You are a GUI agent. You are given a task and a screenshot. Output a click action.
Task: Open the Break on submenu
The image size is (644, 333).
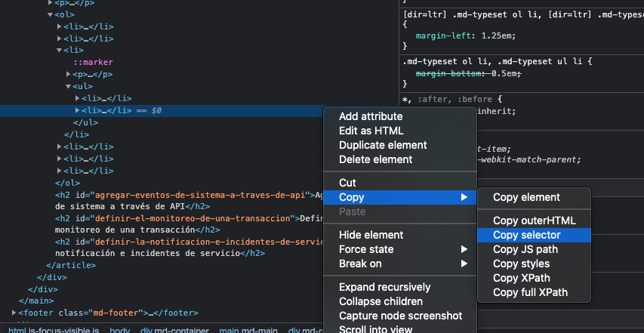tap(399, 264)
